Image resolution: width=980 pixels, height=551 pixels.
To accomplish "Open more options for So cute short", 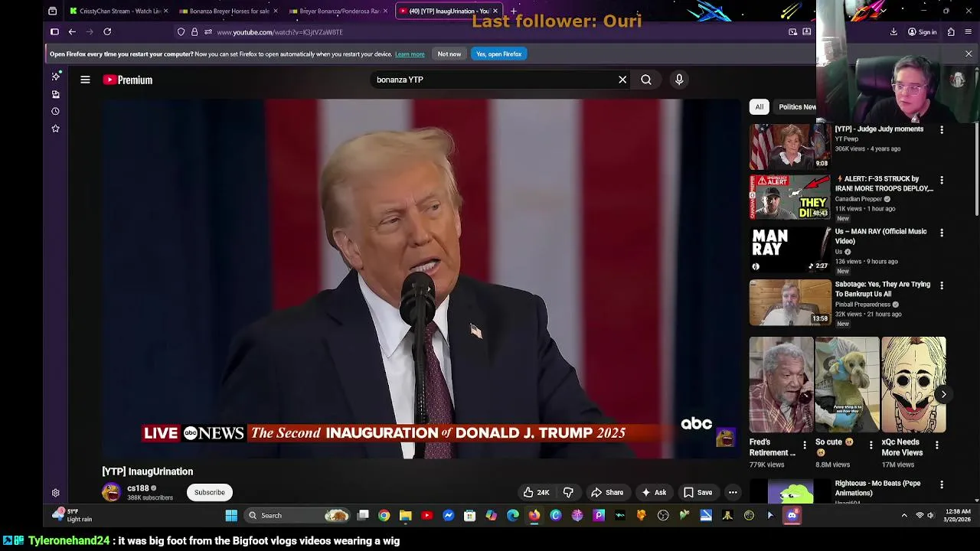I will 871,445.
